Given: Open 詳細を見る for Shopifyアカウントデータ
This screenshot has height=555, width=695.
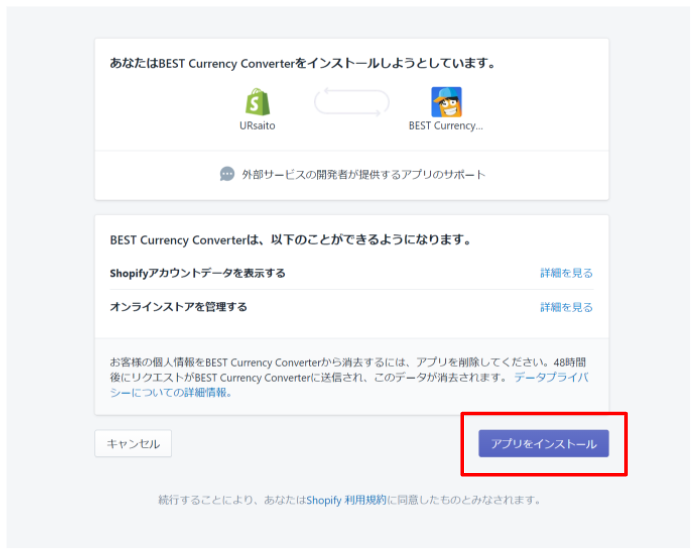Looking at the screenshot, I should tap(566, 273).
